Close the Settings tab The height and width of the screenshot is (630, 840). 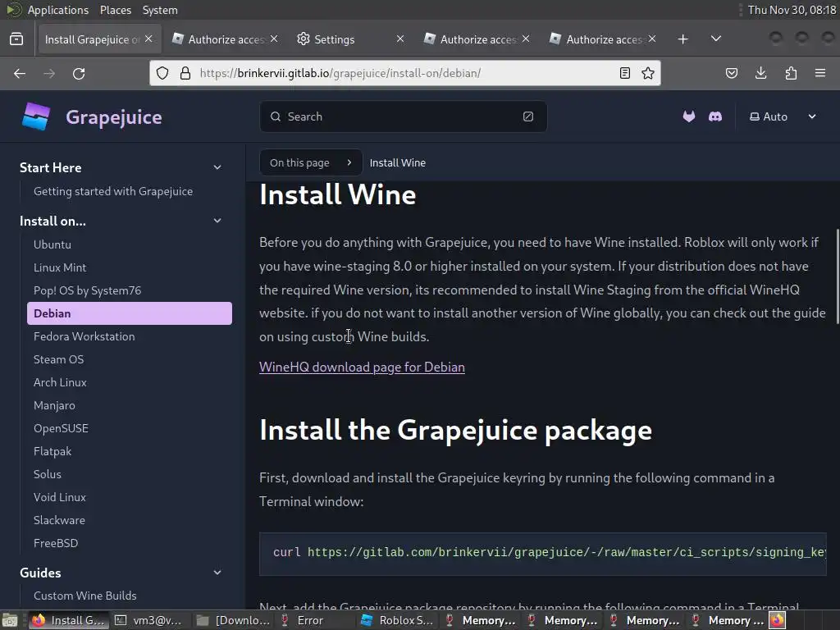click(x=400, y=39)
